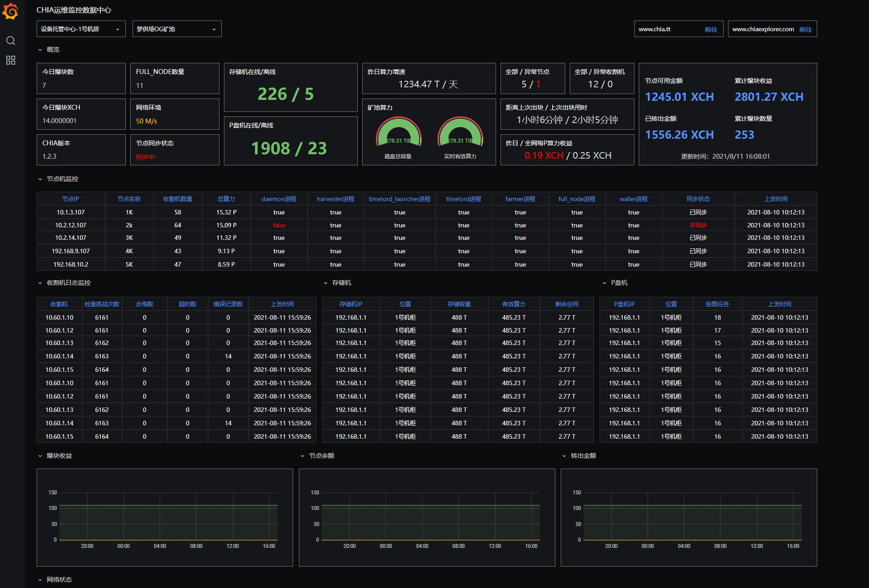Click 前往 link for www.chiaexplorer.com

click(x=805, y=29)
